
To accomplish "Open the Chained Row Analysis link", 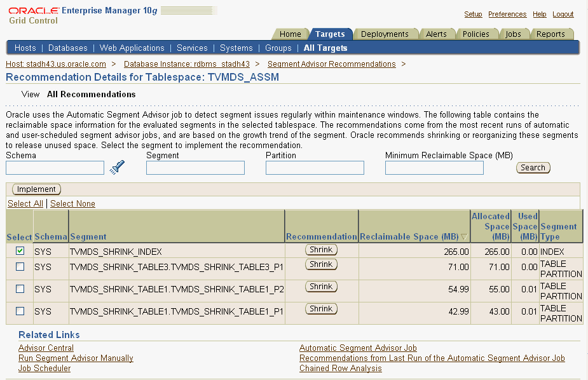I will point(340,369).
